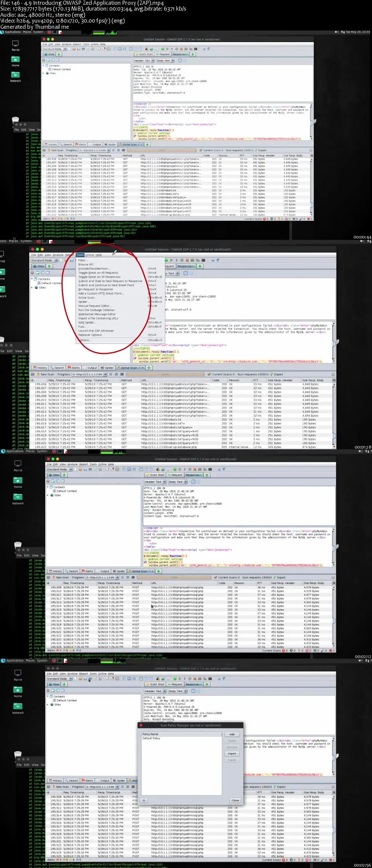Click green plus after Active Scan tab, 00:01:28 frame
372x868 pixels.
[x=149, y=368]
